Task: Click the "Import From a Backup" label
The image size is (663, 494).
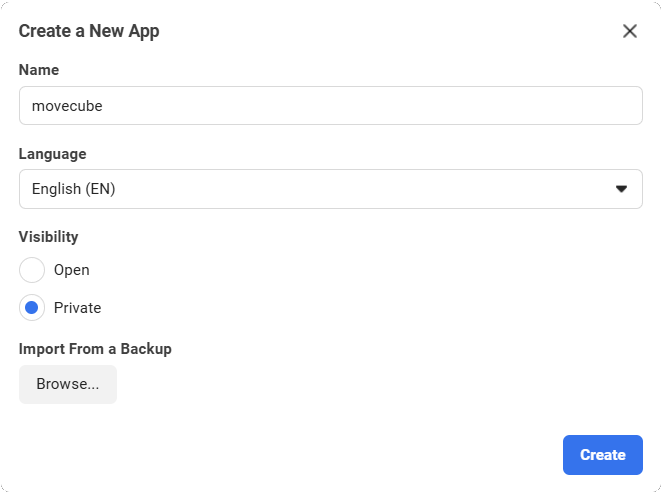Action: (95, 349)
